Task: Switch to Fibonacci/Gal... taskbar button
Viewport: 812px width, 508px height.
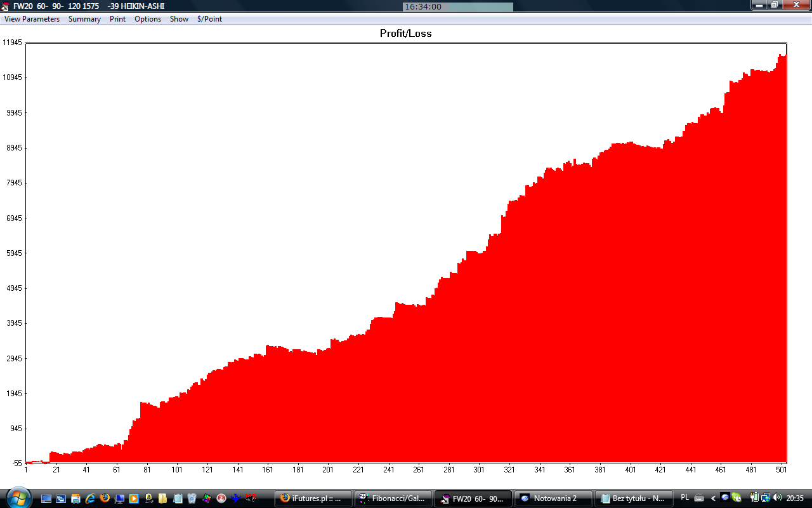Action: tap(393, 498)
